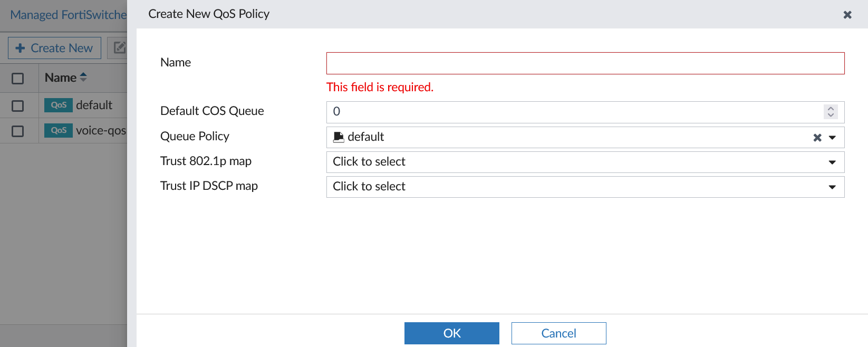Sort the table by Name column arrows

[x=83, y=78]
